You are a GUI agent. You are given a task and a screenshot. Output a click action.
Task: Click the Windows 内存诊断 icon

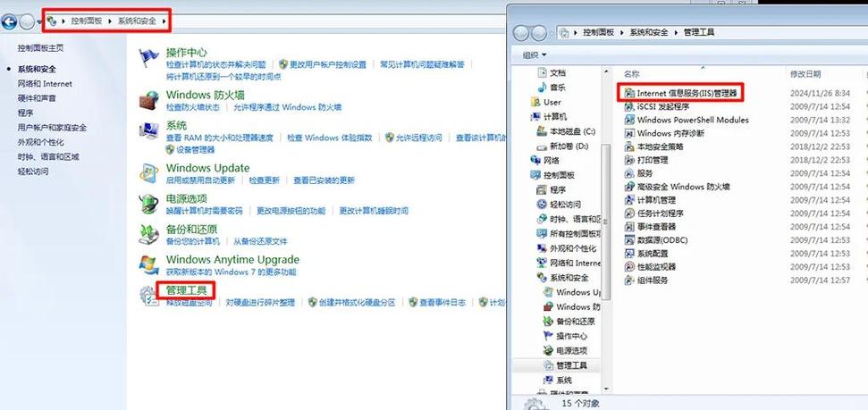[628, 133]
